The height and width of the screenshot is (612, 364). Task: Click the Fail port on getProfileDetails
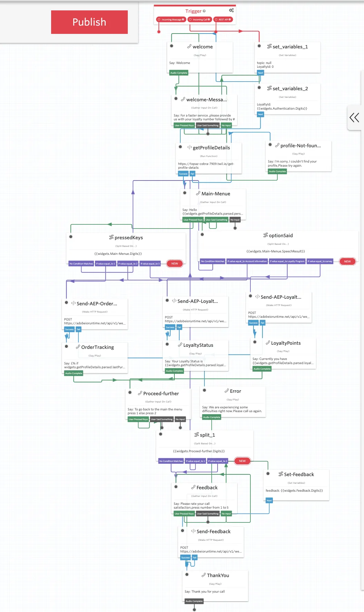click(192, 174)
